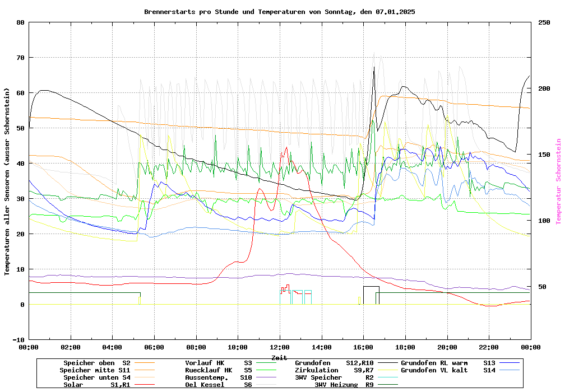Click the chart title Brennerstarts pro Stunde
The height and width of the screenshot is (392, 574).
coord(279,12)
